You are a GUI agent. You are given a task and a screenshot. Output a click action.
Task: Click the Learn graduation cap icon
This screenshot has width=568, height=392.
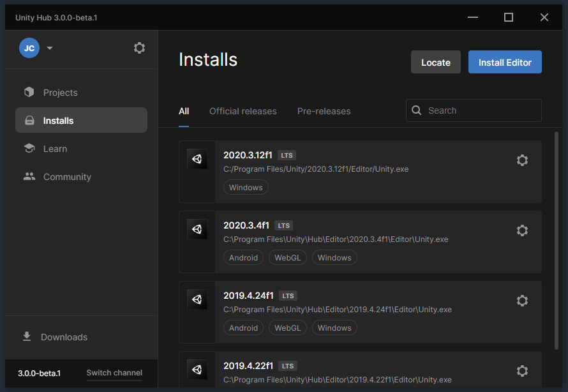(29, 148)
